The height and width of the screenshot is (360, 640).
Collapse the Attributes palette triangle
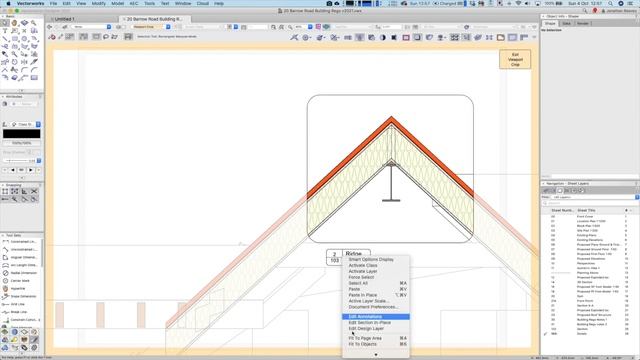tap(3, 97)
